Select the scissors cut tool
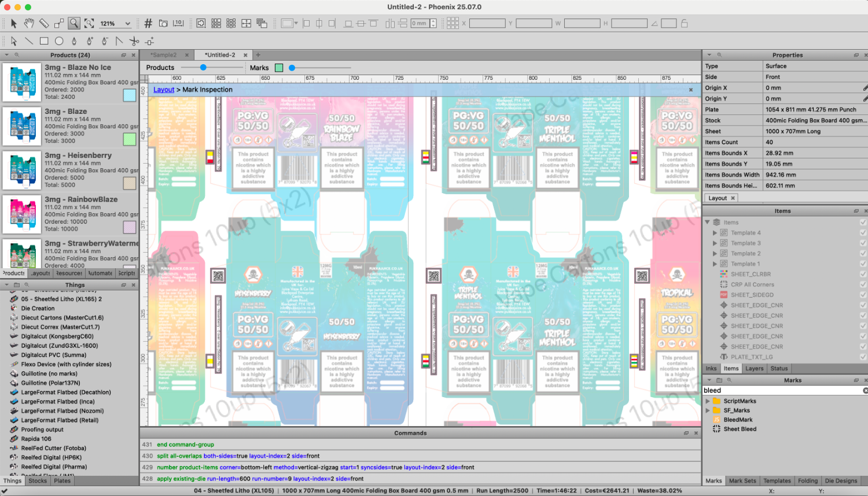The height and width of the screenshot is (496, 868). 134,41
